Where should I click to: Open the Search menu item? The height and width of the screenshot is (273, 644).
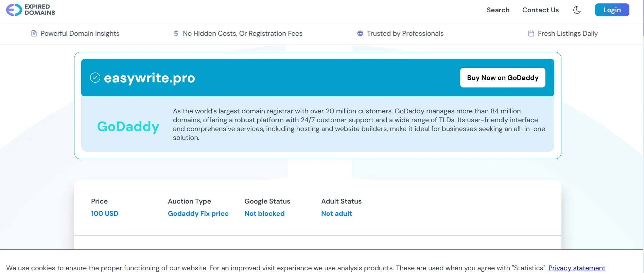[x=498, y=10]
